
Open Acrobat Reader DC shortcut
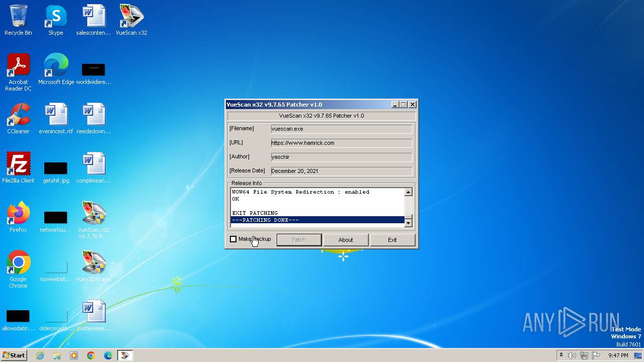coord(18,72)
